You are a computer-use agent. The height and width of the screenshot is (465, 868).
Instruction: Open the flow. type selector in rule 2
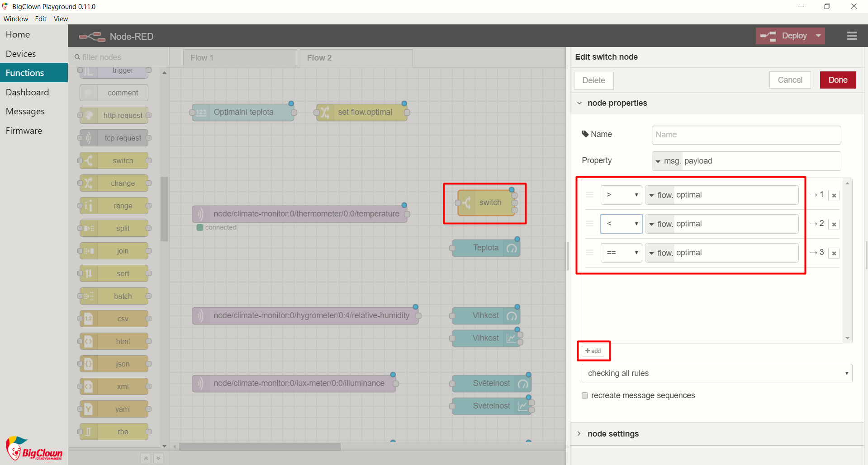pos(660,224)
